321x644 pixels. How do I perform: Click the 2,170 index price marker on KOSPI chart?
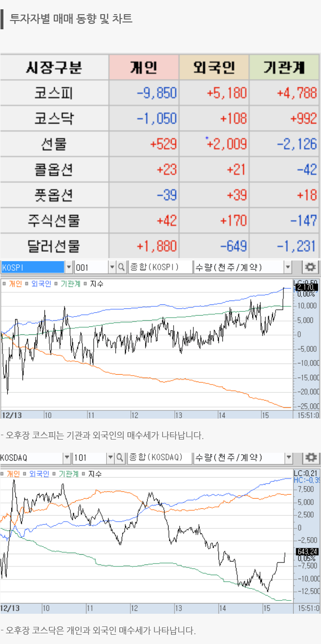[x=306, y=287]
